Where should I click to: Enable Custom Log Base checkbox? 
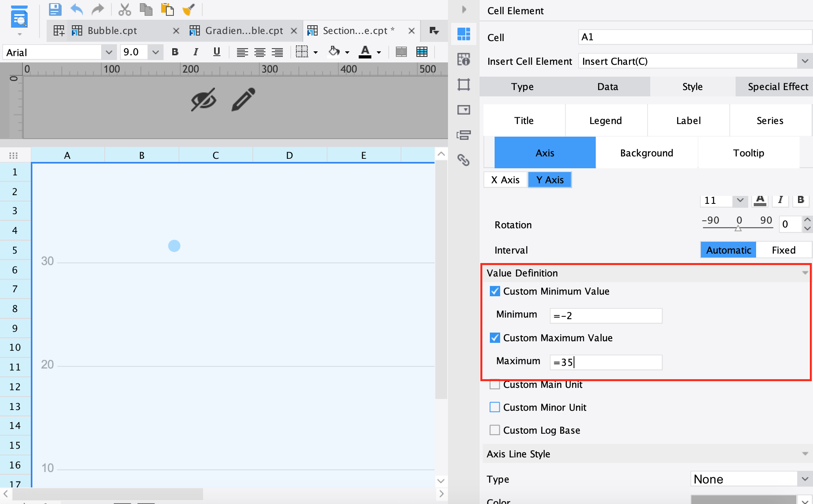point(495,430)
